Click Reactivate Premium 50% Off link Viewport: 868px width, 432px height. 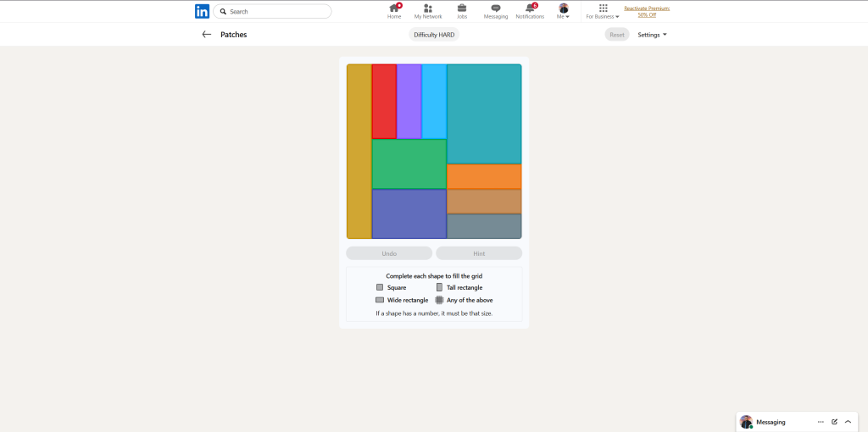(647, 11)
